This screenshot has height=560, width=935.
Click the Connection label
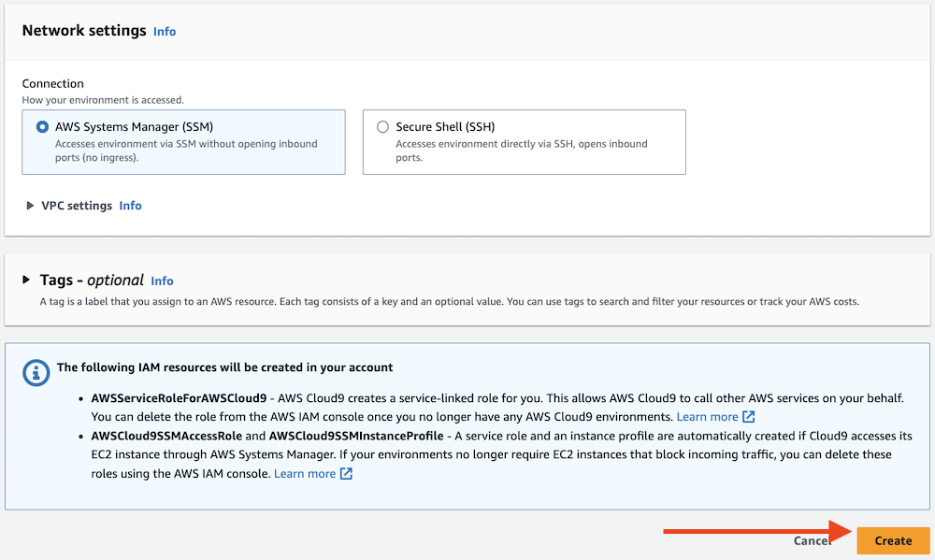pos(53,83)
